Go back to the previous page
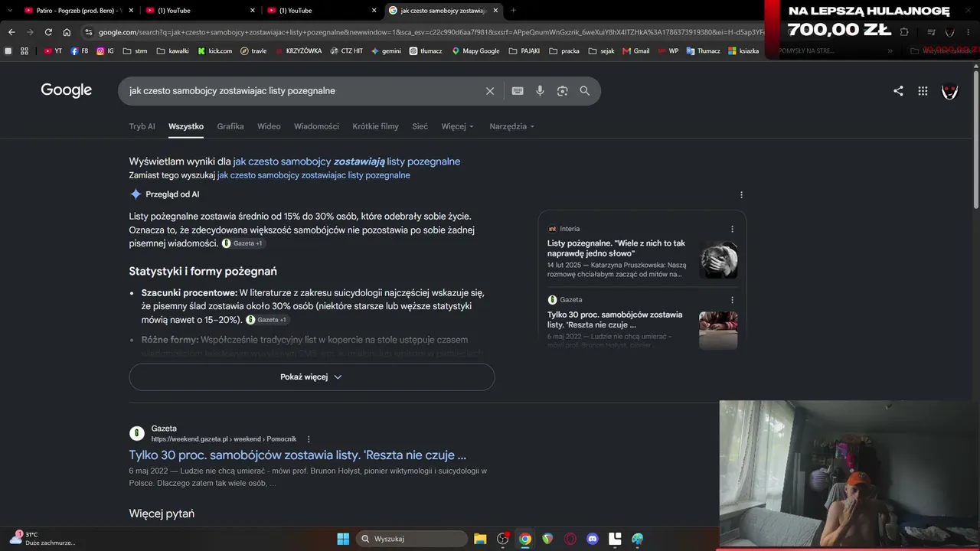The width and height of the screenshot is (980, 551). (11, 32)
